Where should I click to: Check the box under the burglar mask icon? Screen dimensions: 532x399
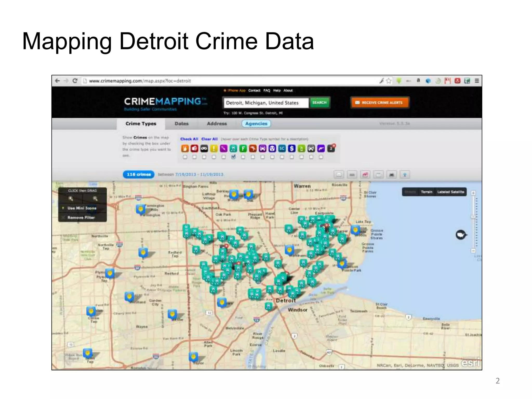tap(204, 157)
